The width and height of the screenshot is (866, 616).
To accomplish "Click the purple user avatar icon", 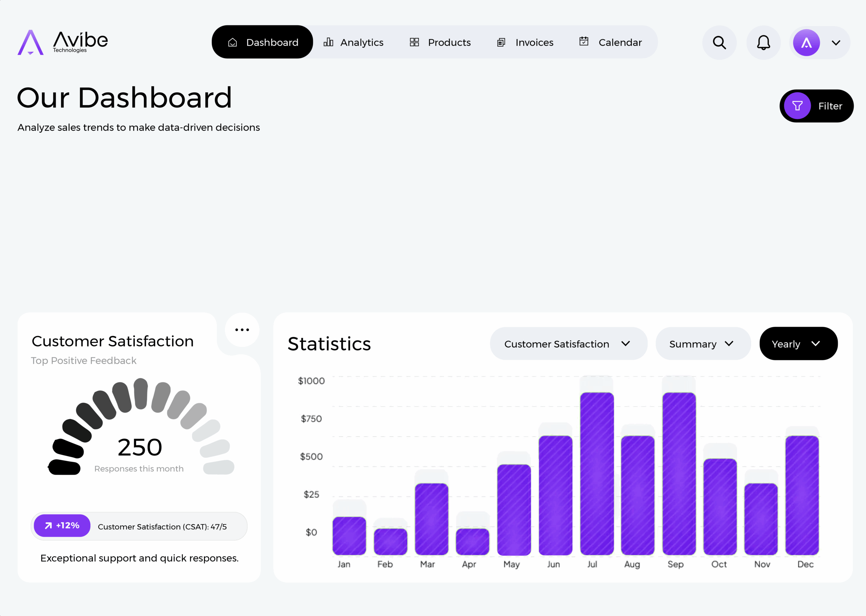I will (806, 43).
